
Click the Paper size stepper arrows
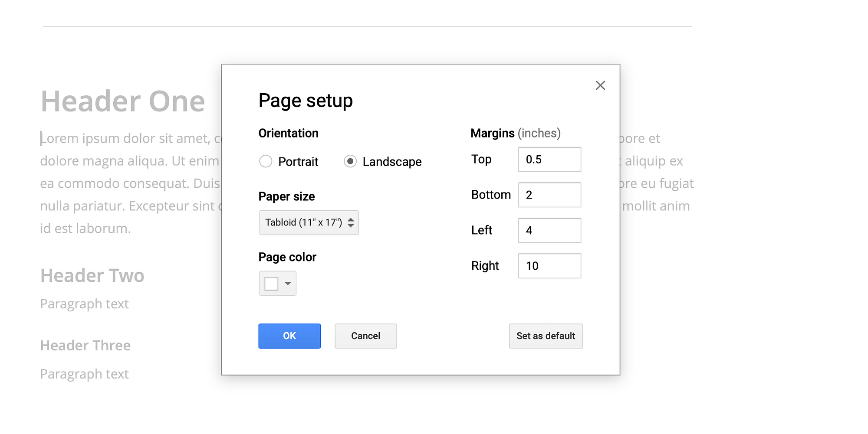point(351,222)
